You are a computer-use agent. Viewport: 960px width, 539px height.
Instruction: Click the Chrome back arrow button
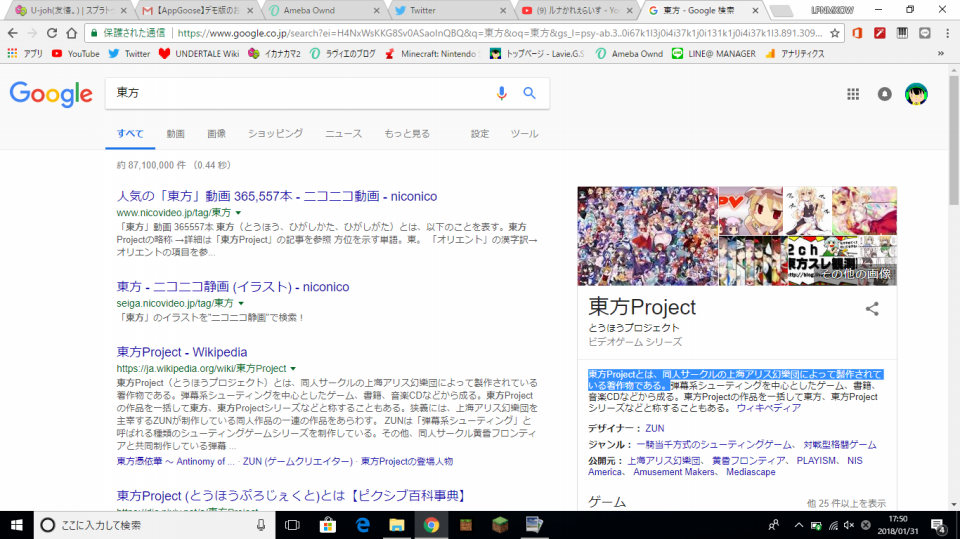coord(13,33)
